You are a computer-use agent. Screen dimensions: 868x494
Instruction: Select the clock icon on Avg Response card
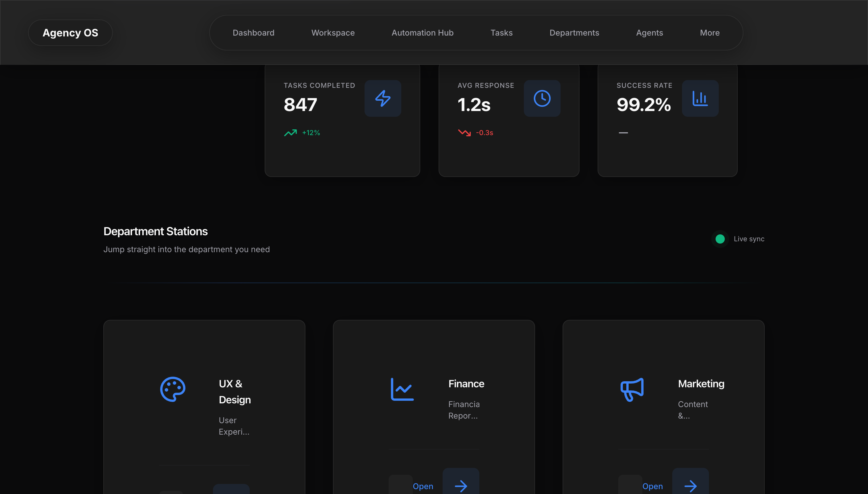[x=542, y=98]
